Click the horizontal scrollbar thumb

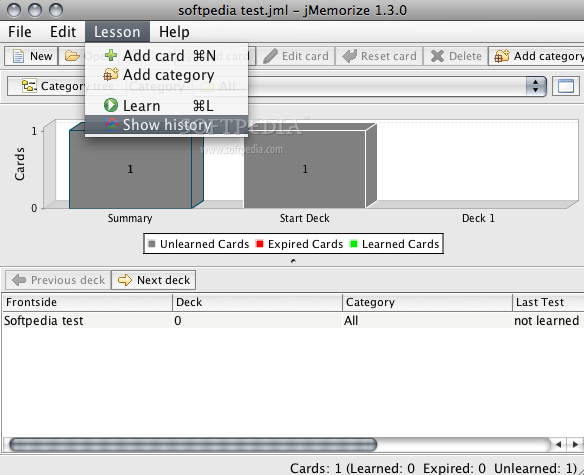click(193, 444)
